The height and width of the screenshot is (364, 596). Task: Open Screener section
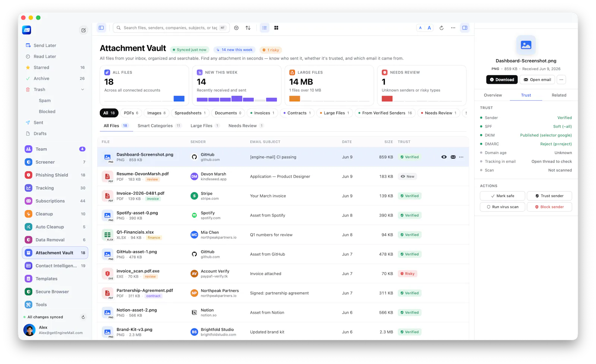click(55, 162)
